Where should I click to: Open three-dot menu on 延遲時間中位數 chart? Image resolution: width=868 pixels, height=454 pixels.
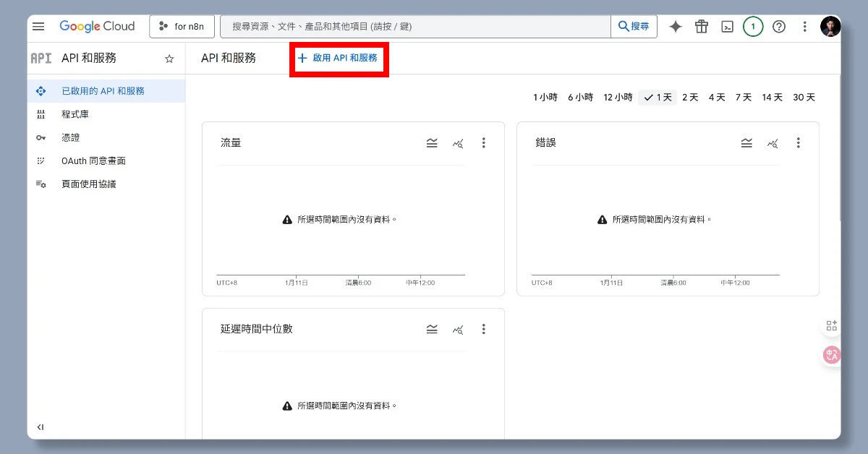(484, 329)
